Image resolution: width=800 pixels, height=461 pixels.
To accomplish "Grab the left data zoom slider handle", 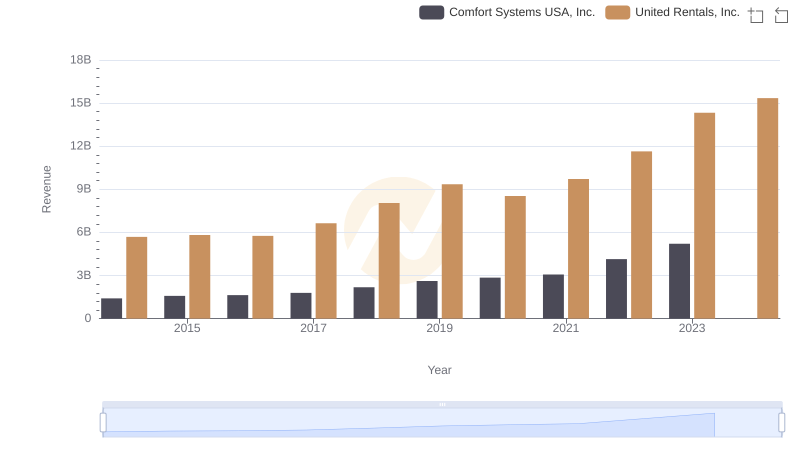I will [103, 423].
